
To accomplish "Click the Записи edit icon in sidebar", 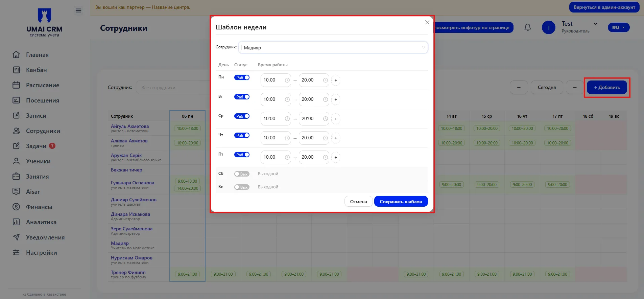I will [x=16, y=115].
